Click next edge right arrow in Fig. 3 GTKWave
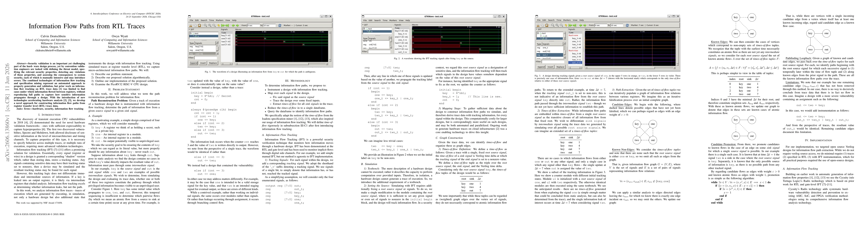The height and width of the screenshot is (225, 868). tap(585, 25)
